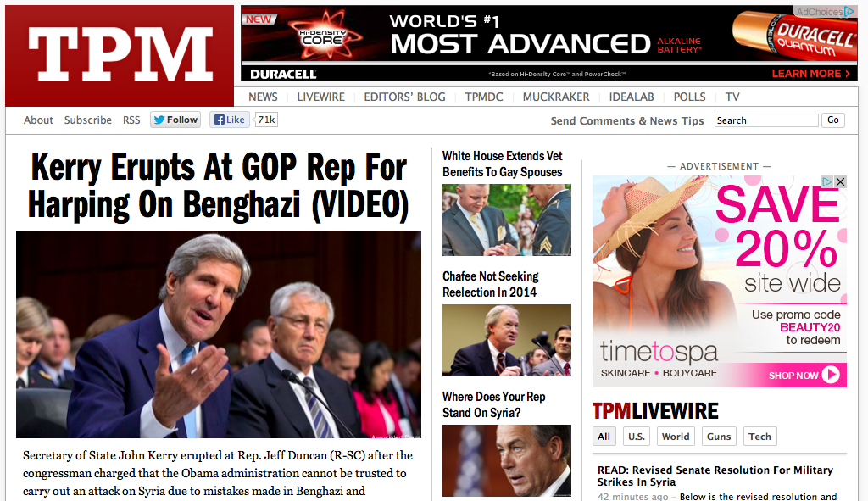The image size is (868, 501).
Task: Switch to the World livewire filter
Action: point(676,437)
